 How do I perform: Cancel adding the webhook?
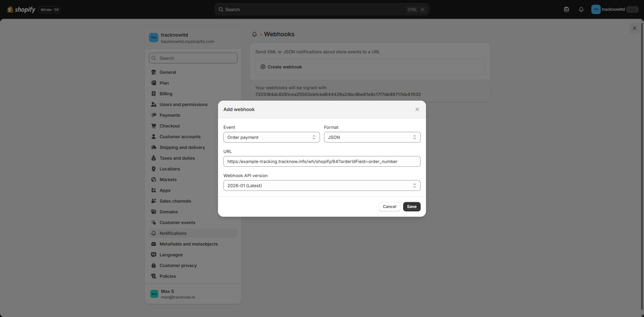click(x=389, y=207)
